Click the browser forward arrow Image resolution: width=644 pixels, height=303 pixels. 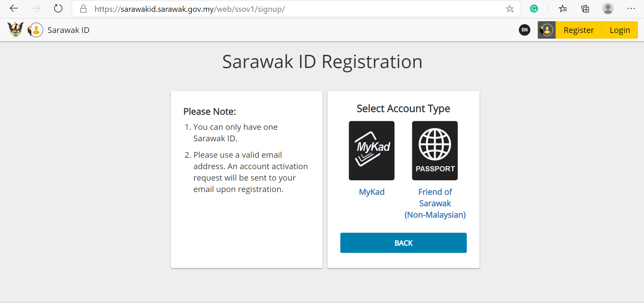[x=36, y=9]
